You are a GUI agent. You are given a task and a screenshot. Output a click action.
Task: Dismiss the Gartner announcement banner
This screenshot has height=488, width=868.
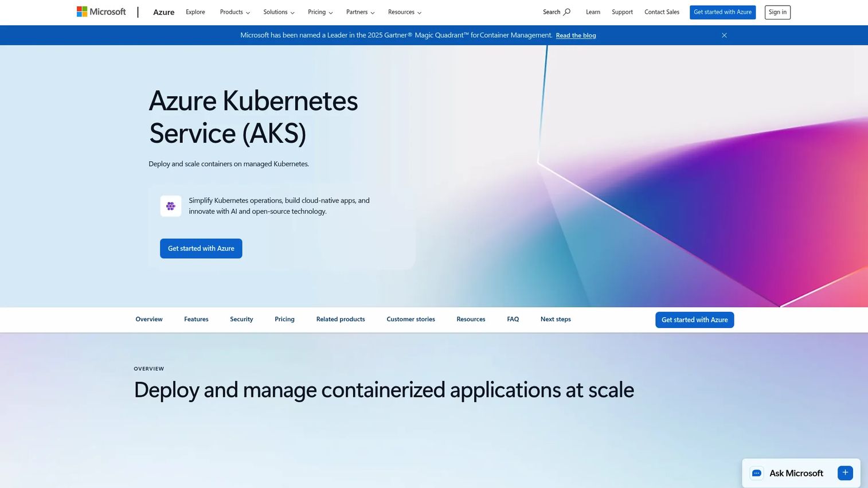[724, 36]
